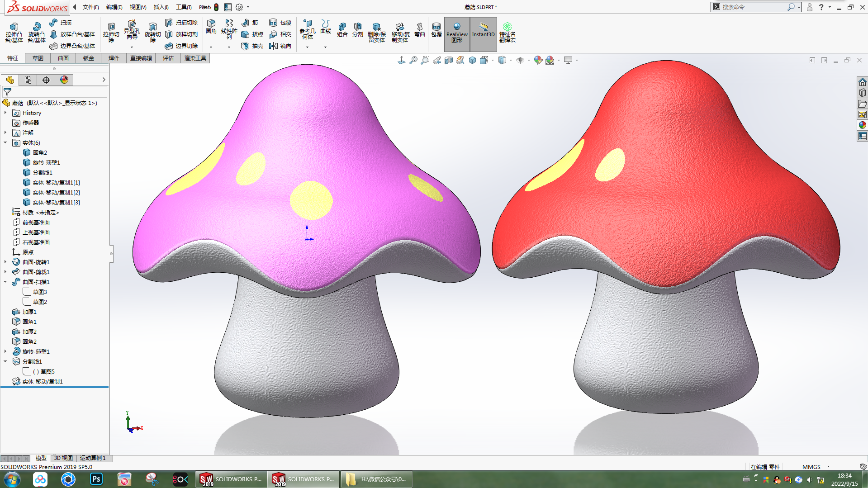The height and width of the screenshot is (488, 868).
Task: Open the 插入(I) menu
Action: click(x=161, y=7)
